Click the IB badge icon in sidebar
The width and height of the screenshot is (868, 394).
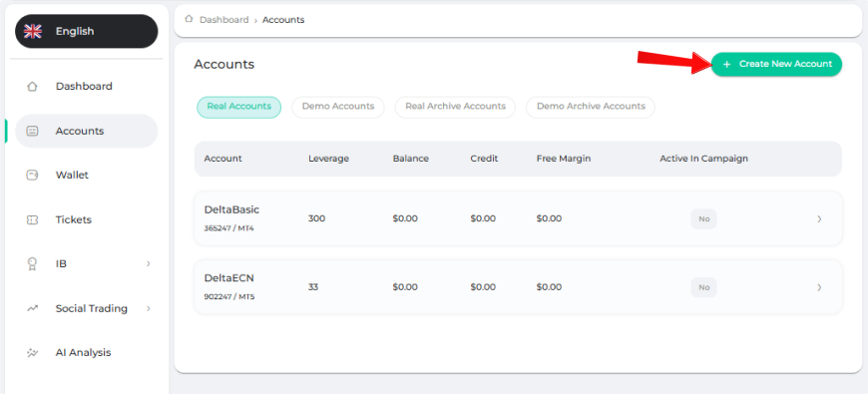[x=32, y=264]
